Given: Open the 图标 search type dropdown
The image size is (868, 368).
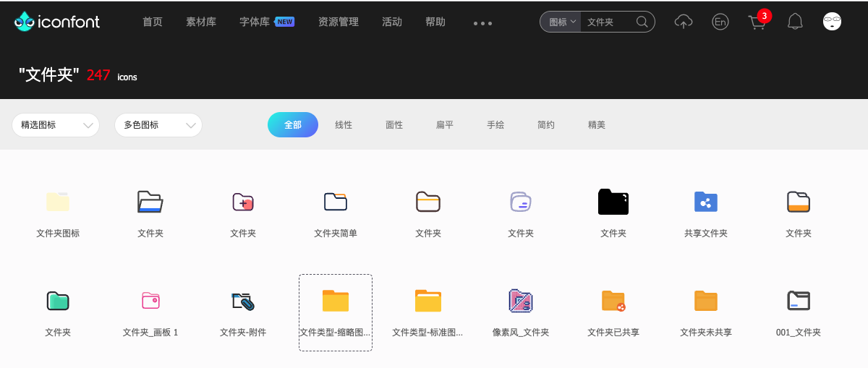Looking at the screenshot, I should 562,22.
